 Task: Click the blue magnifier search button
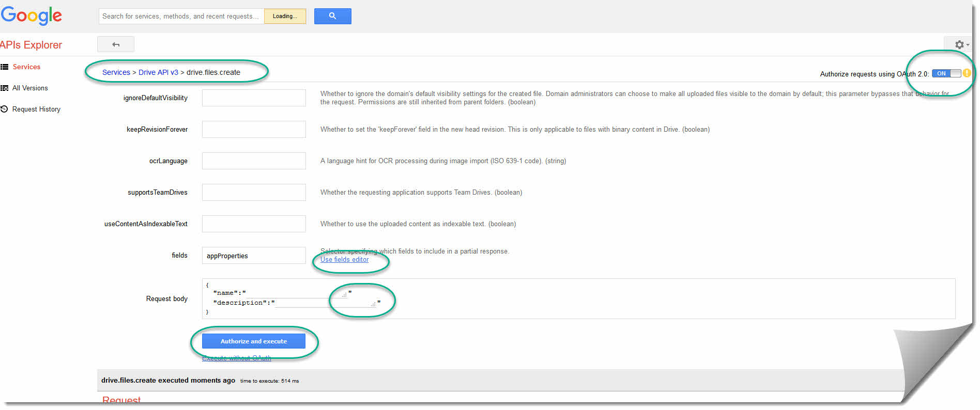tap(332, 16)
